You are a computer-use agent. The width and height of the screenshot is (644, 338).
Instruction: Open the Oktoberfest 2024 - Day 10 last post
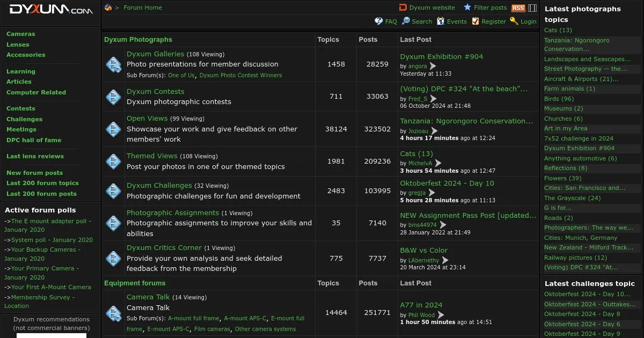point(447,183)
